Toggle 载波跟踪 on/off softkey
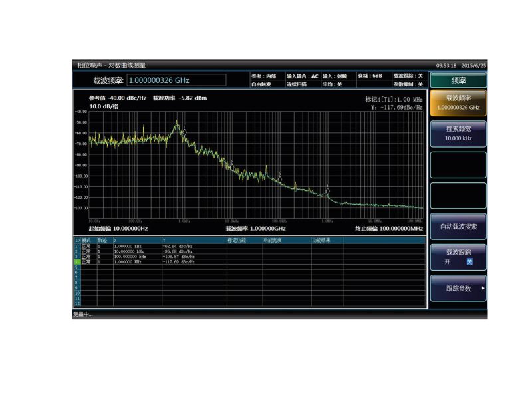Screen dimensions: 532x399 coord(458,257)
